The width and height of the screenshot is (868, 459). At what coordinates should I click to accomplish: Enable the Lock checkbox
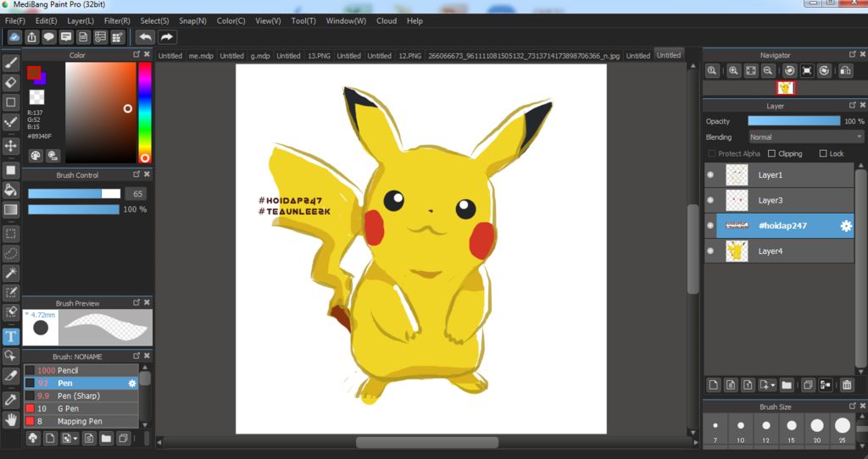coord(822,153)
